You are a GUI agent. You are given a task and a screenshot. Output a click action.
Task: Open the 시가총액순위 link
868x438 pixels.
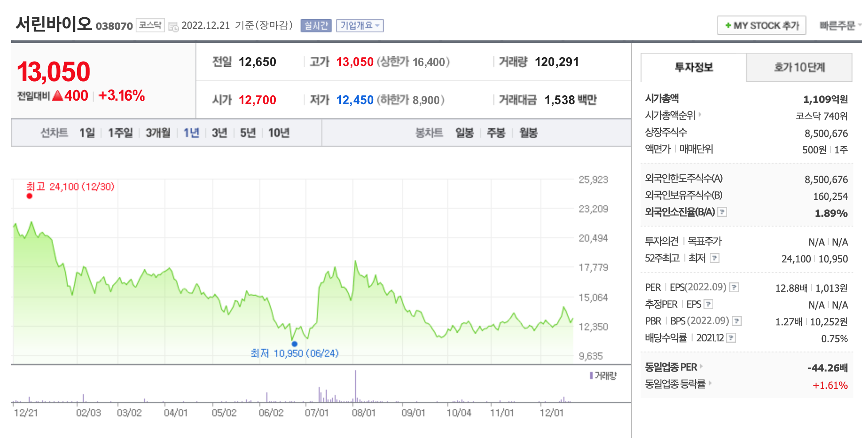point(670,115)
